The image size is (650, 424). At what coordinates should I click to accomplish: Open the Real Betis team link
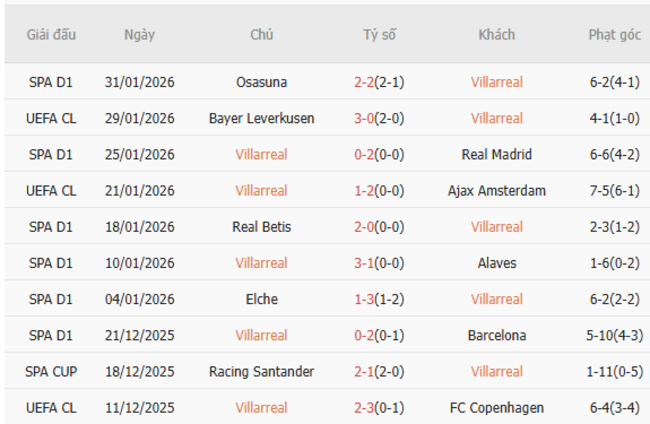coord(262,227)
